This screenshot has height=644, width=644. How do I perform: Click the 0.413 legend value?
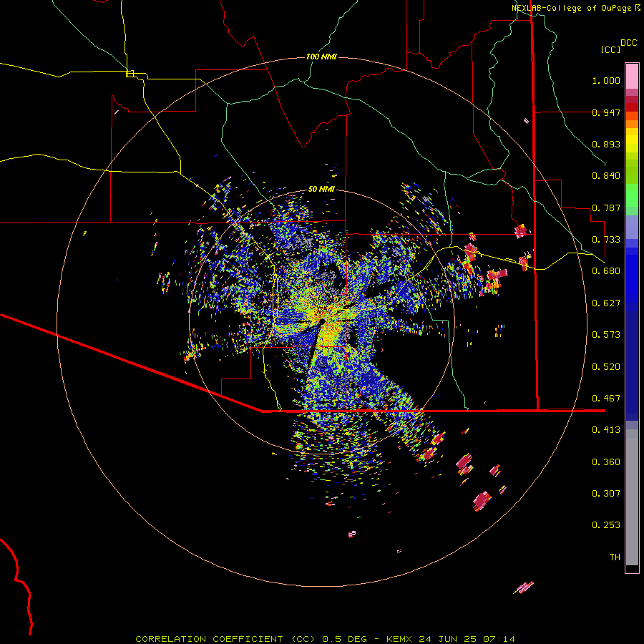(606, 430)
